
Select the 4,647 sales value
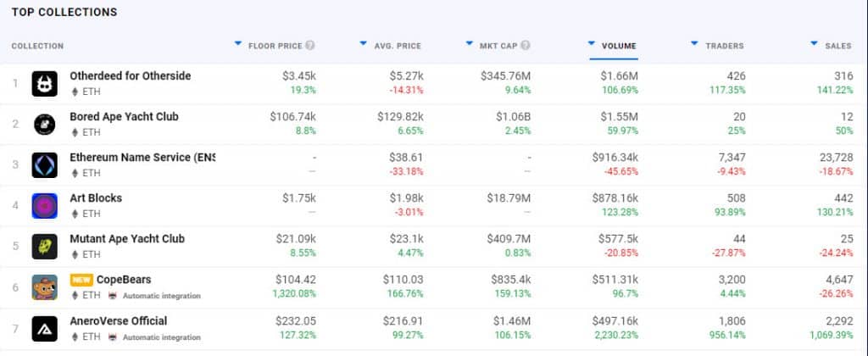tap(838, 280)
